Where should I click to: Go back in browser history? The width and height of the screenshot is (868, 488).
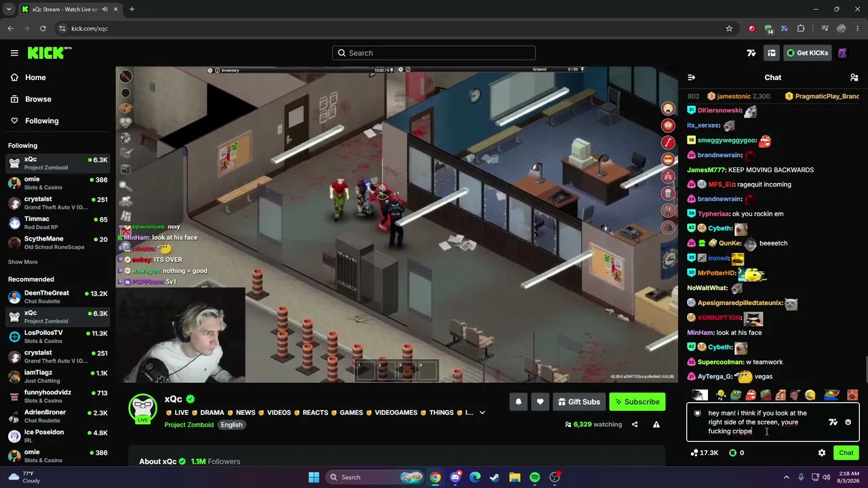tap(10, 28)
